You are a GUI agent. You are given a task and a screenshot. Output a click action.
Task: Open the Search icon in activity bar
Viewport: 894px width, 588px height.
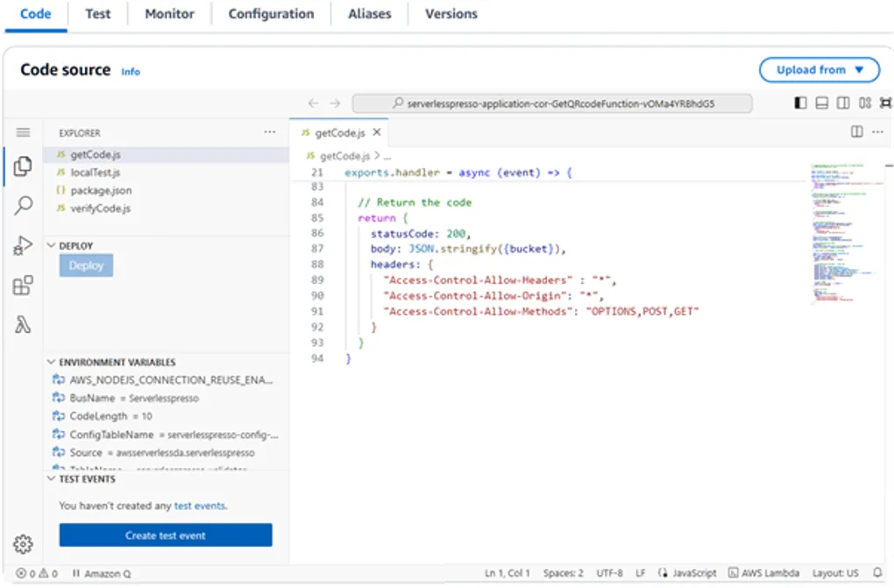click(23, 206)
